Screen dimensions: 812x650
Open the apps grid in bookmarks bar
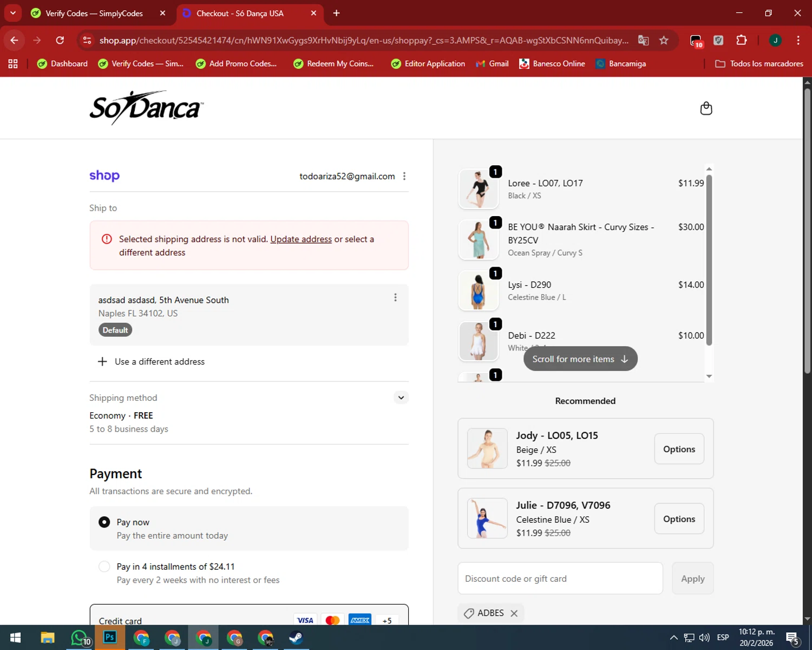13,64
